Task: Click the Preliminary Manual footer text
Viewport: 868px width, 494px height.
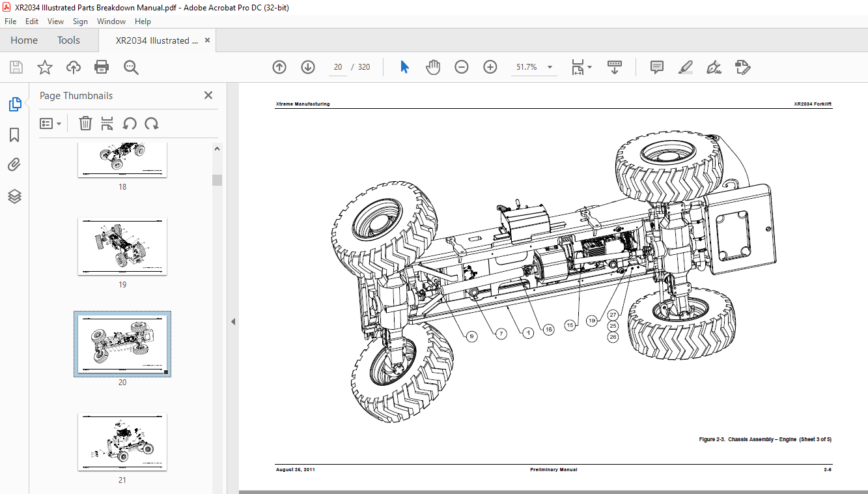Action: [x=553, y=470]
